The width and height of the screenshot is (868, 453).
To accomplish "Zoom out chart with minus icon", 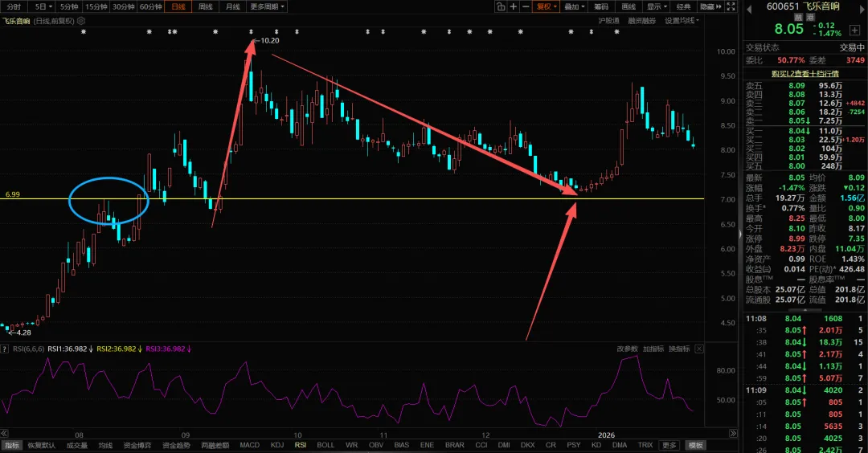I will (x=526, y=6).
